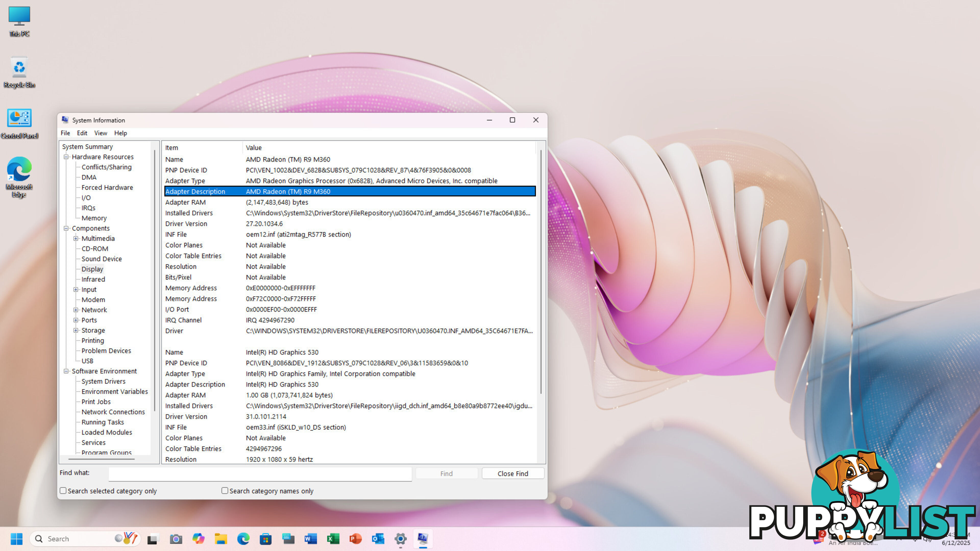980x551 pixels.
Task: Select System Drivers in the tree
Action: 103,381
